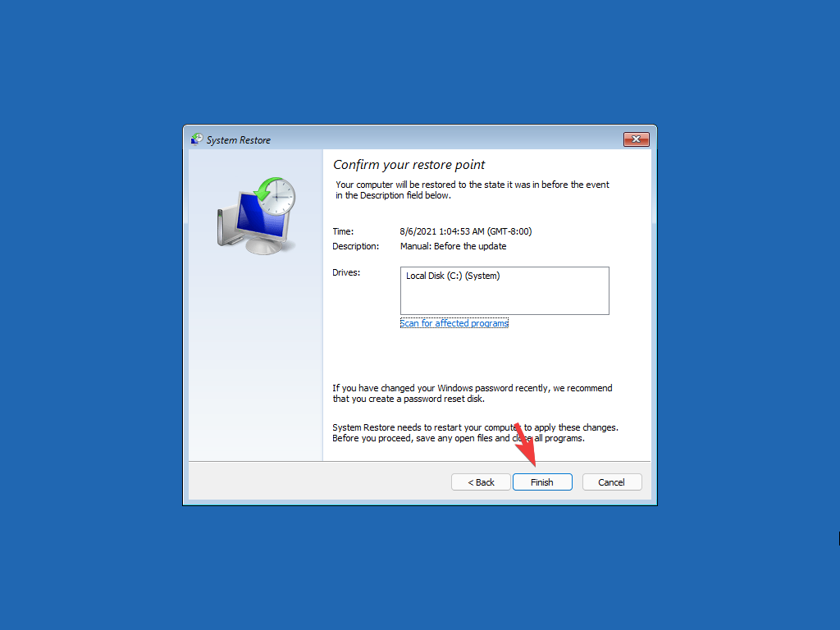Click the password reset disk recommendation text

point(472,393)
